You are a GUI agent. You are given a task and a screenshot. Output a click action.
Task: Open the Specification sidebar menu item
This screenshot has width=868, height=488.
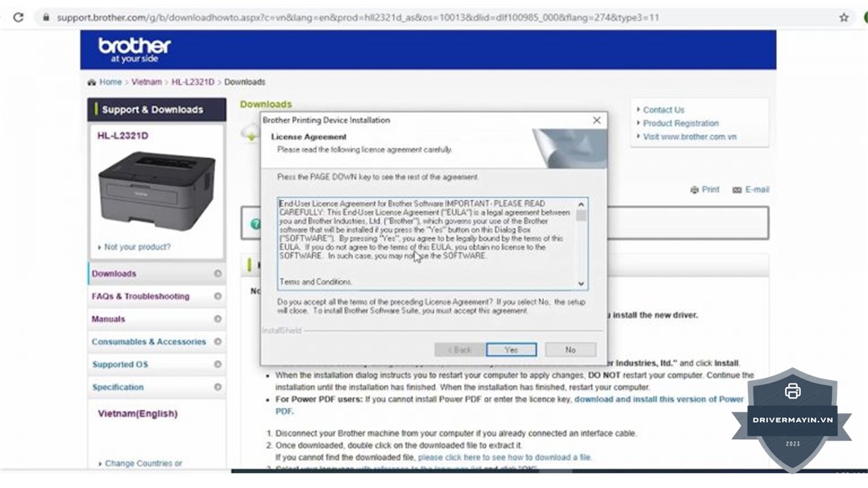point(118,387)
